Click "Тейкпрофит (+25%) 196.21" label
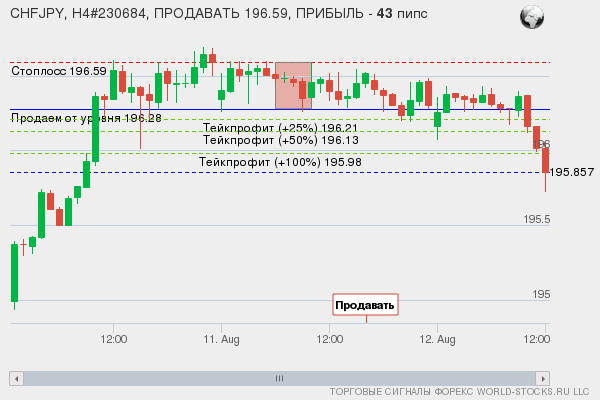The width and height of the screenshot is (600, 400). click(280, 128)
